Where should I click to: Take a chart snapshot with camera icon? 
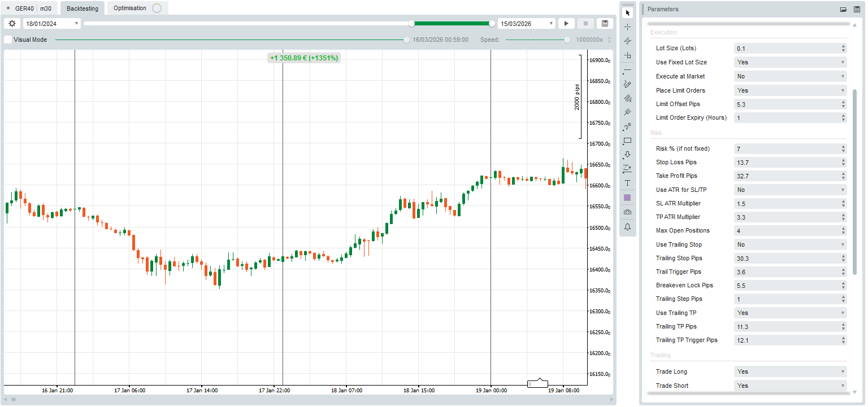tap(627, 212)
